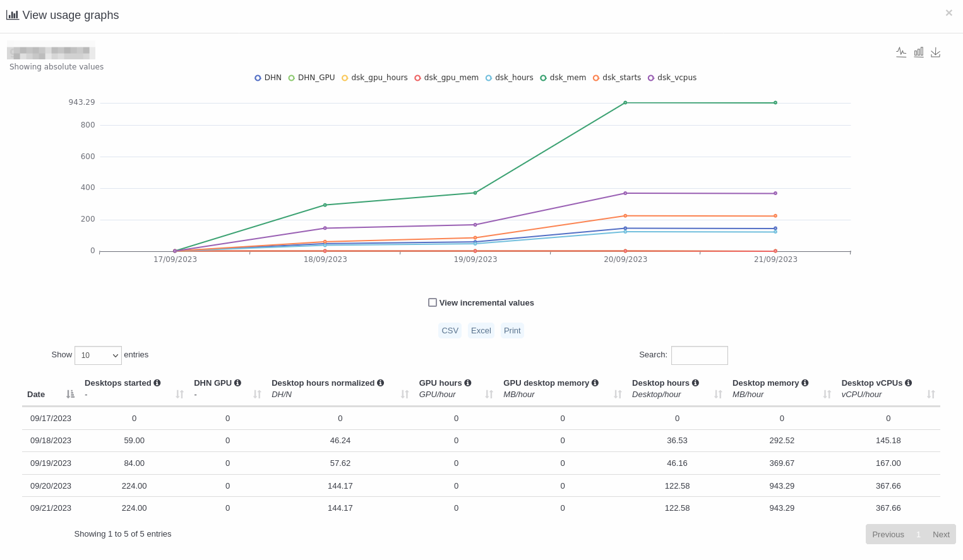Print the usage table
The image size is (963, 560).
(512, 331)
